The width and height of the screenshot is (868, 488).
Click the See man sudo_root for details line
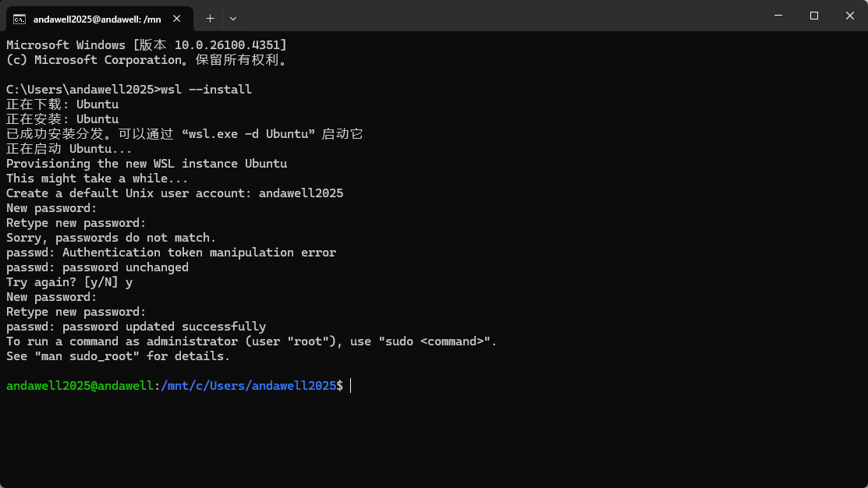(x=118, y=356)
